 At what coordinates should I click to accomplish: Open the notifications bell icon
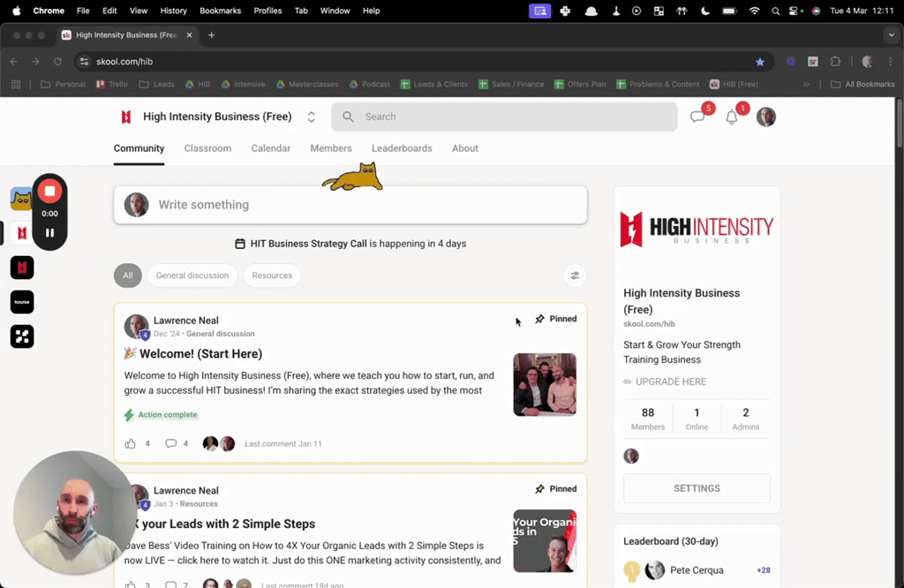732,117
